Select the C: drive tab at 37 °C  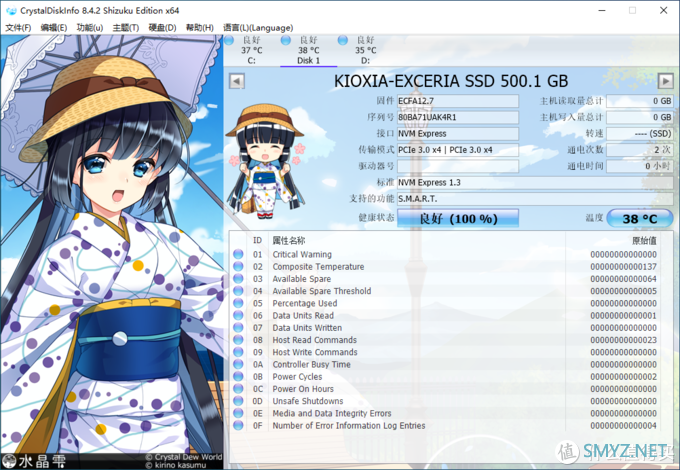pos(252,50)
